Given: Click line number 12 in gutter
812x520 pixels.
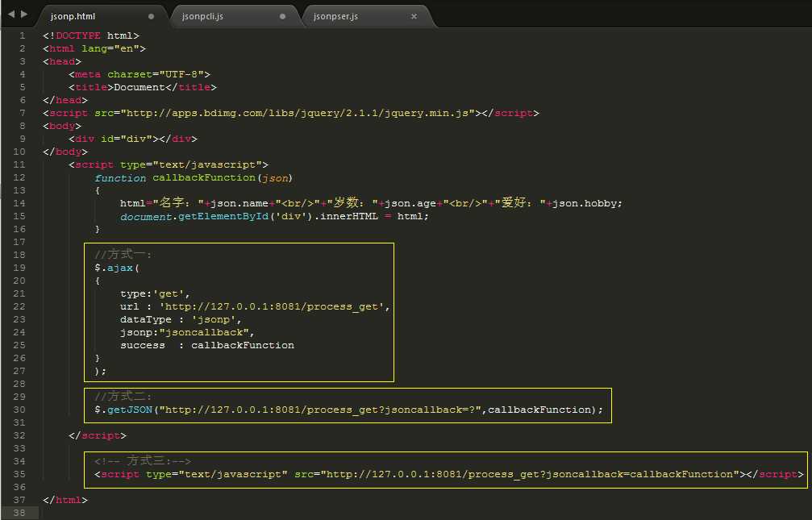Looking at the screenshot, I should click(19, 177).
